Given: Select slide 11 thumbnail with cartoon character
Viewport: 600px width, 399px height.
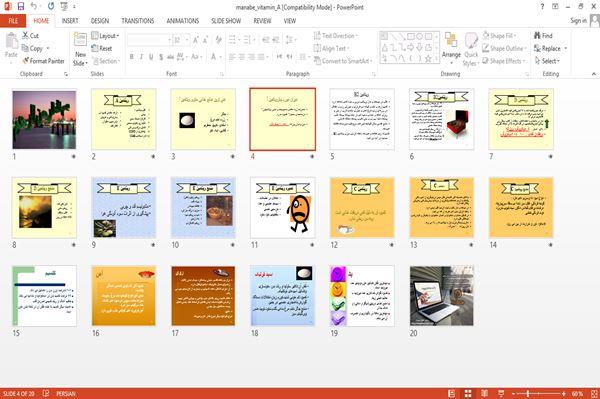Looking at the screenshot, I should (283, 208).
